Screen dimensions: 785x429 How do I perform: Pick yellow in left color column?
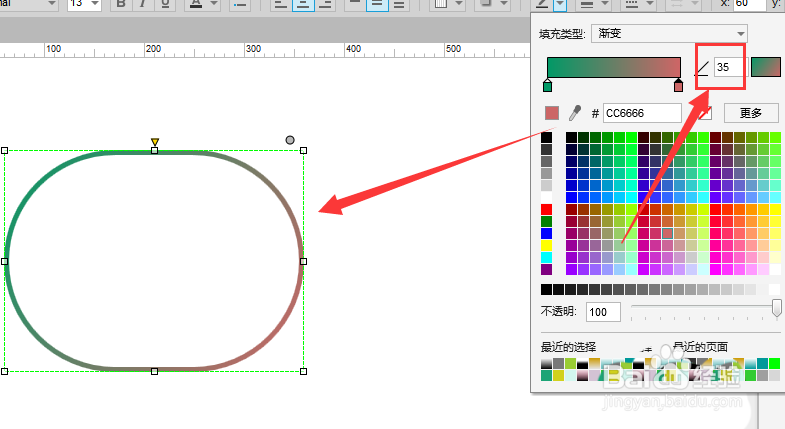547,245
